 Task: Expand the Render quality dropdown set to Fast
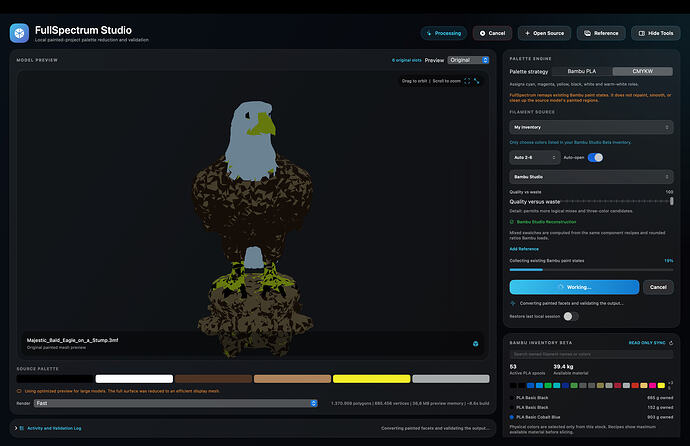(x=176, y=403)
